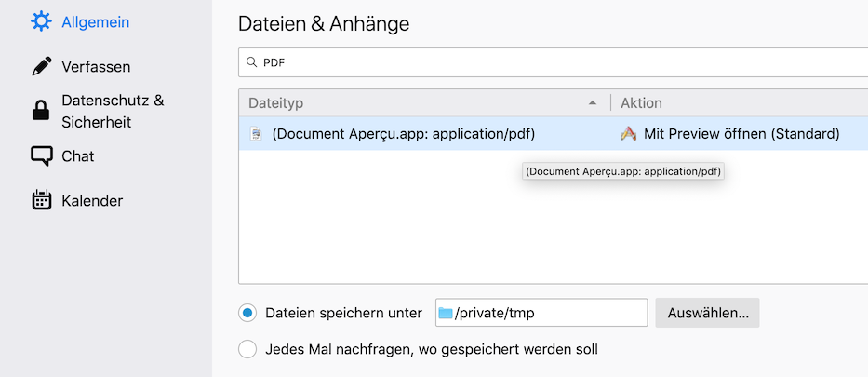Viewport: 868px width, 377px height.
Task: Click the Dateityp sort arrow indicator
Action: (x=593, y=102)
